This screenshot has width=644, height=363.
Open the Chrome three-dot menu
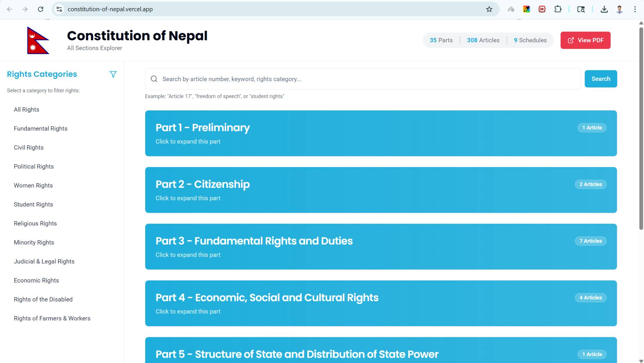(x=635, y=9)
